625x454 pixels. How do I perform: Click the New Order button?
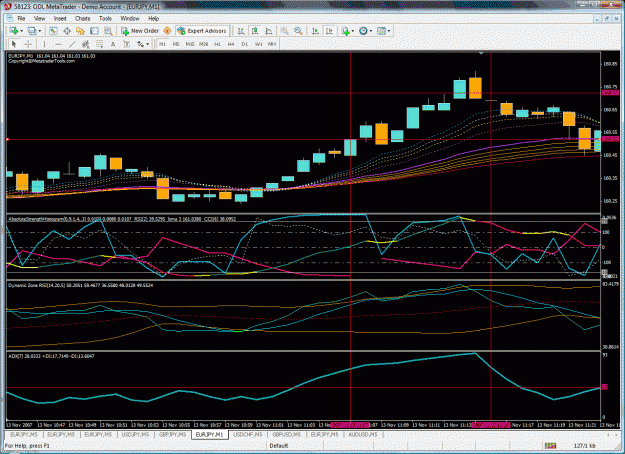pyautogui.click(x=140, y=31)
